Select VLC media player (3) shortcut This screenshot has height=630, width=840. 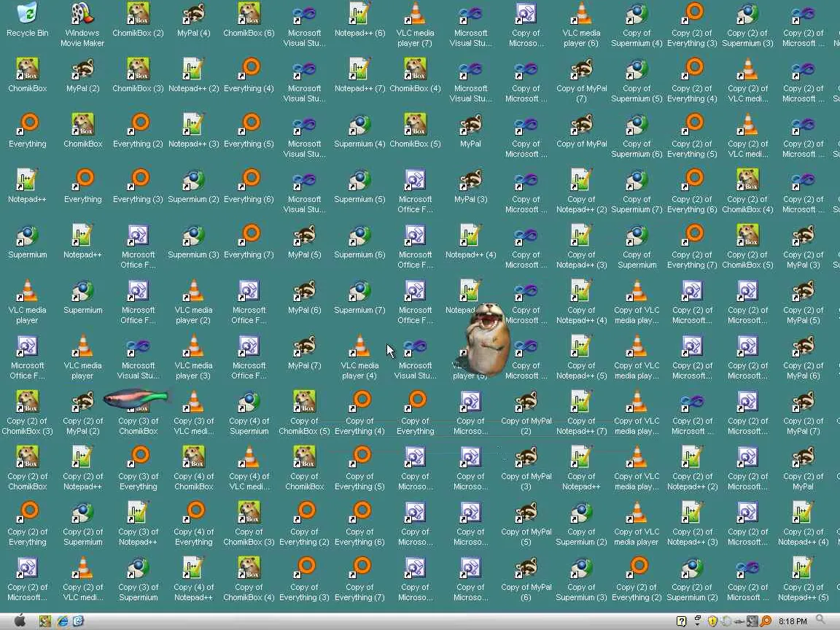[193, 357]
